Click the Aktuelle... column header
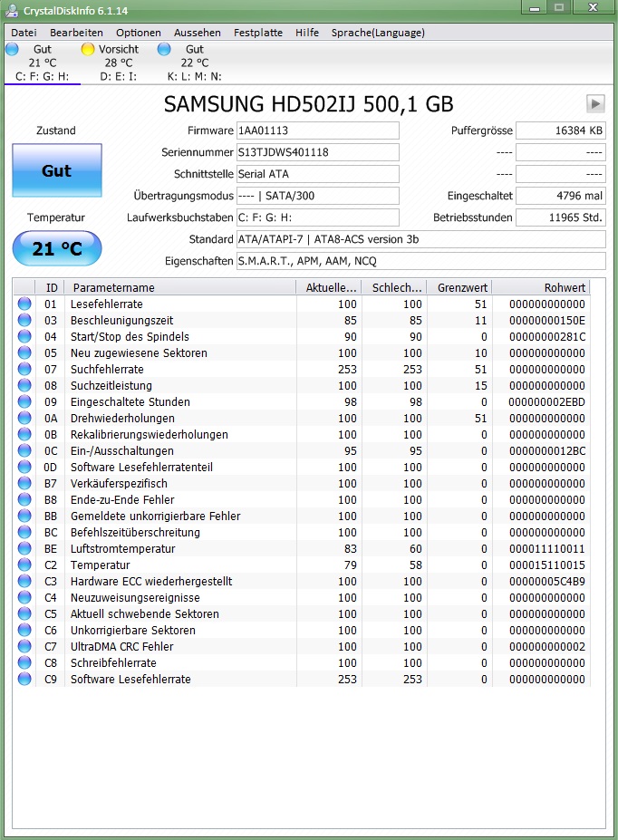The image size is (618, 840). (329, 287)
